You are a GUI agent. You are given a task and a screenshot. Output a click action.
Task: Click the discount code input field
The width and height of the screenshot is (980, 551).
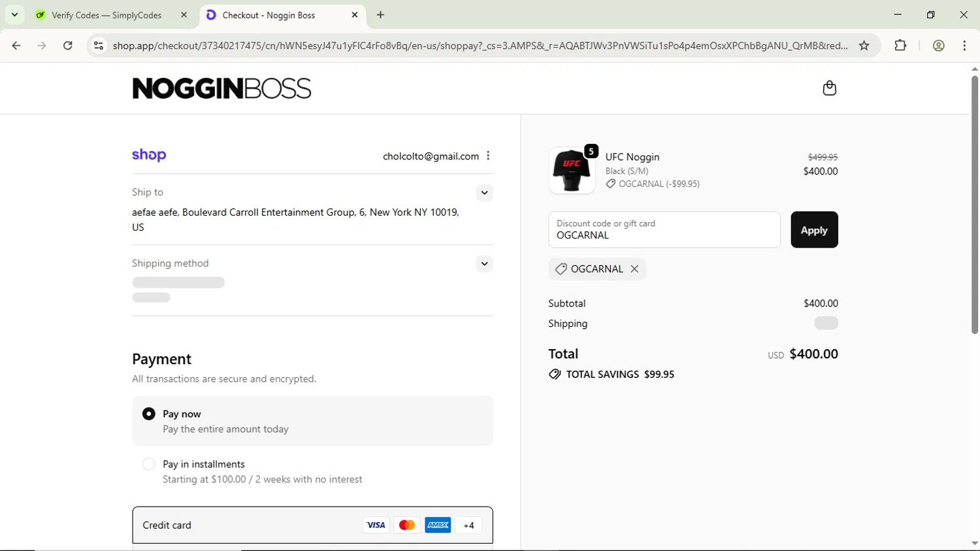click(664, 229)
